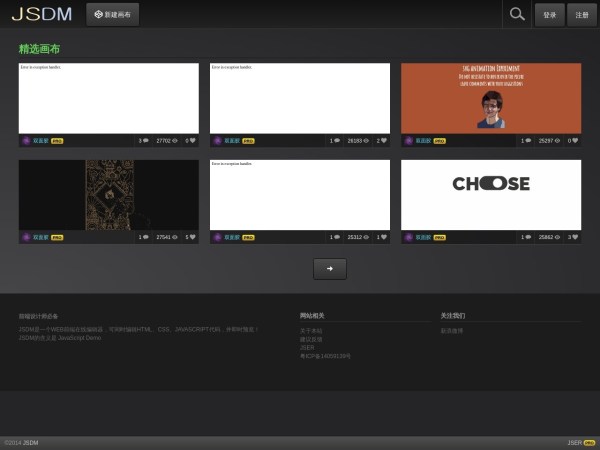
Task: Open the SVG Animation Experiment thumbnail
Action: coord(491,98)
